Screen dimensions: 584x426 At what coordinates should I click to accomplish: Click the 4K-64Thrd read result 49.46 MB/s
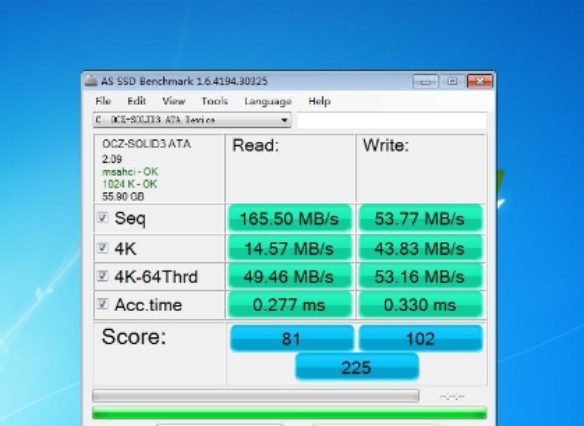coord(289,277)
